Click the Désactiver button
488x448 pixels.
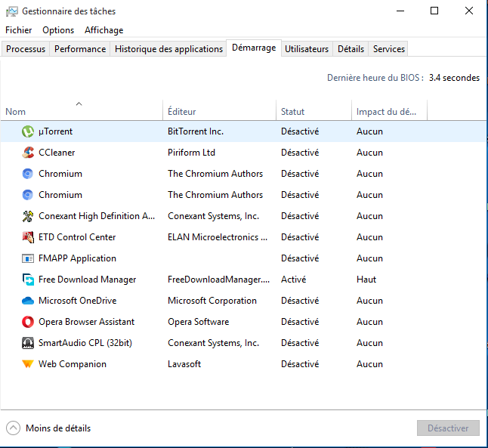448,428
